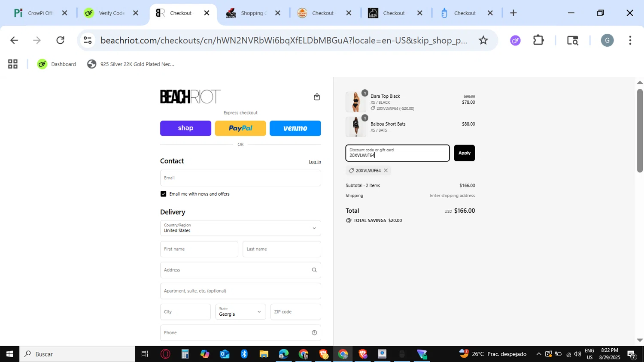Image resolution: width=644 pixels, height=362 pixels.
Task: Bookmark this page with star icon
Action: 483,40
